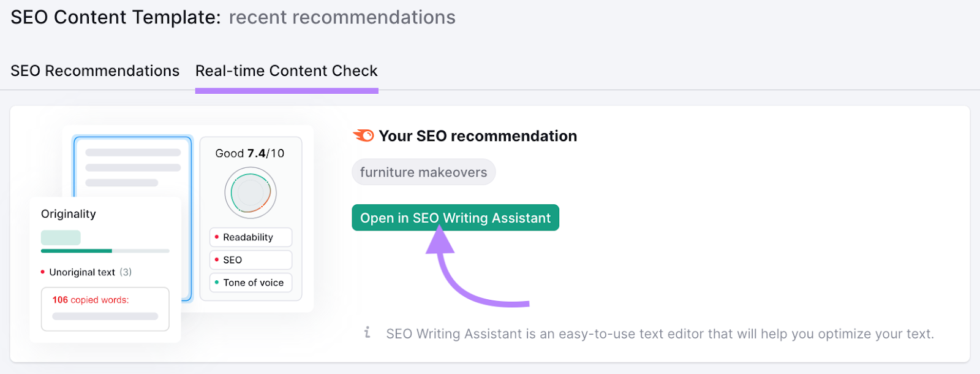This screenshot has width=980, height=374.
Task: Select the red SEO status indicator
Action: [x=217, y=259]
